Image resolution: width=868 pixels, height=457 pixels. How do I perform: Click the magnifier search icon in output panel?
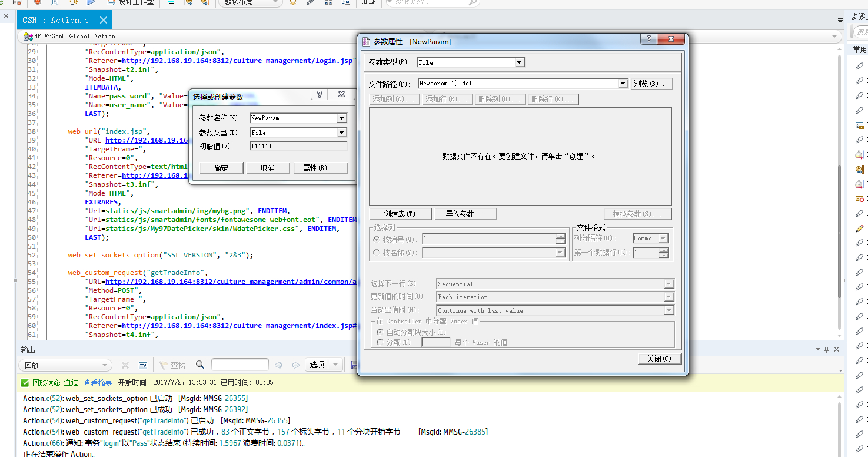coord(200,365)
